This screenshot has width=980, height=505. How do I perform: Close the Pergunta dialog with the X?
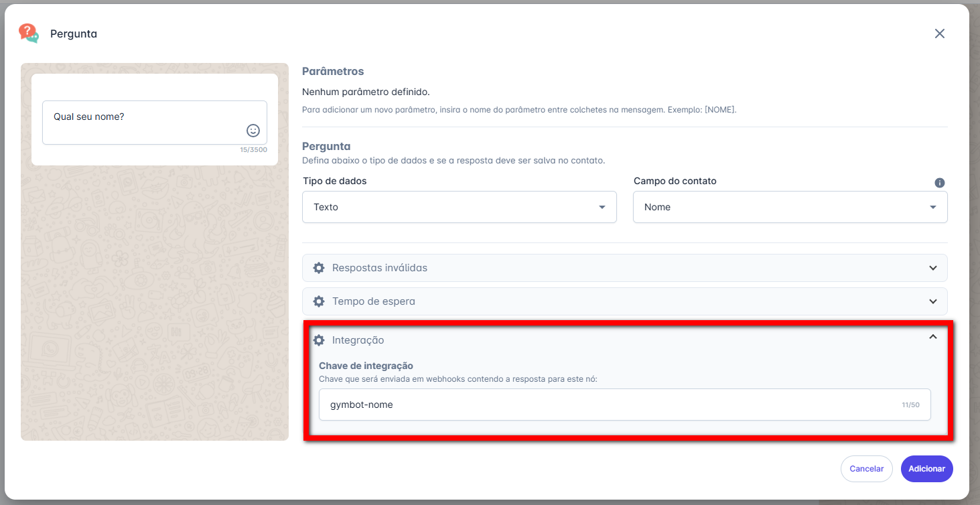pyautogui.click(x=939, y=33)
